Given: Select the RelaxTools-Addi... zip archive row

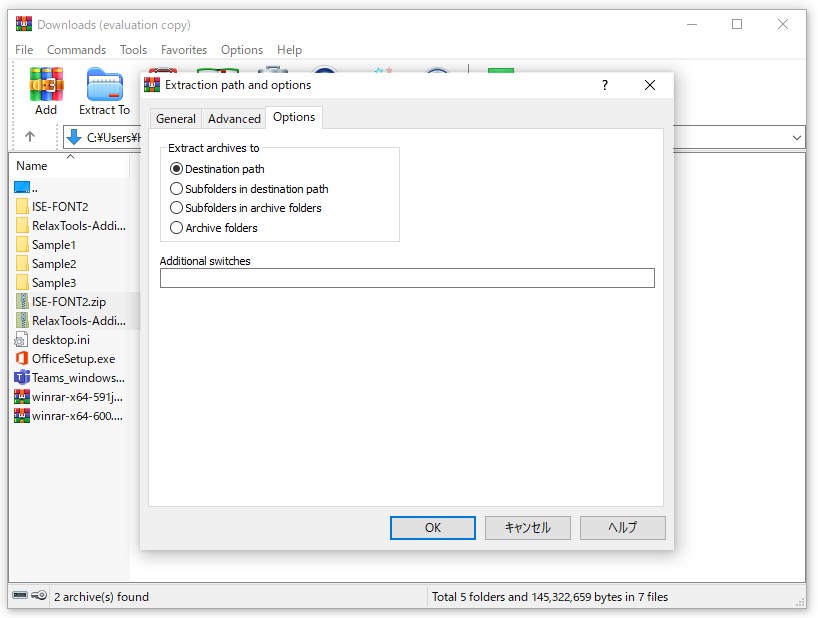Looking at the screenshot, I should 69,321.
